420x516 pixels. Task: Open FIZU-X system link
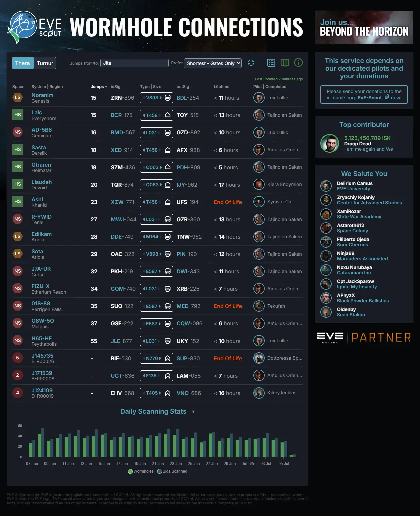point(40,286)
